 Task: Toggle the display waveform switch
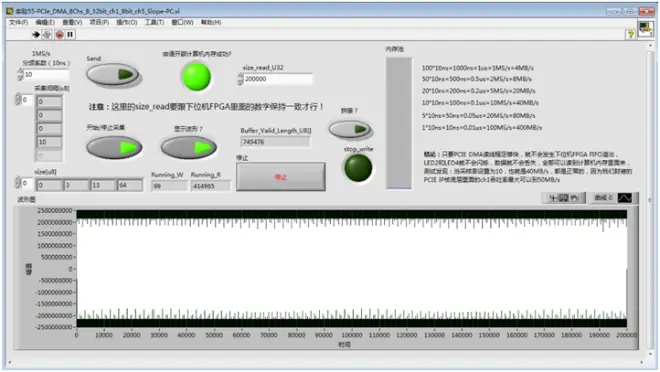click(189, 147)
